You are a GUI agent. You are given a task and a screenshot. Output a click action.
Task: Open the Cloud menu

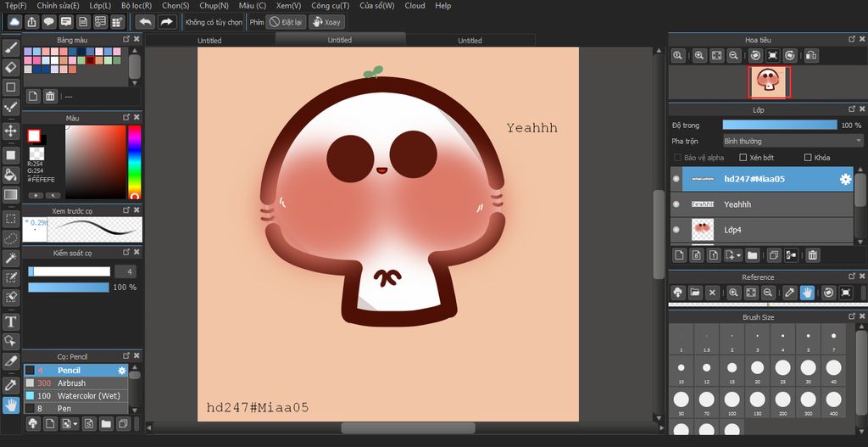pos(415,6)
